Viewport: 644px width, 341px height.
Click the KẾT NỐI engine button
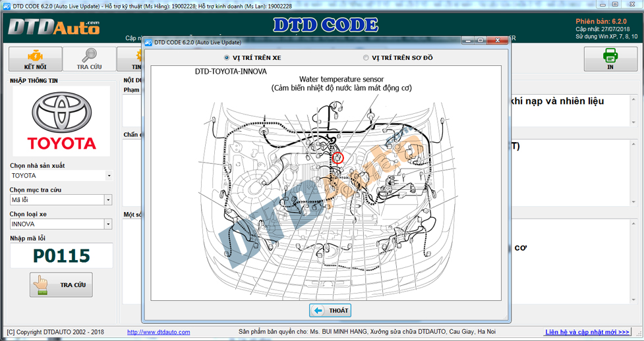point(36,59)
